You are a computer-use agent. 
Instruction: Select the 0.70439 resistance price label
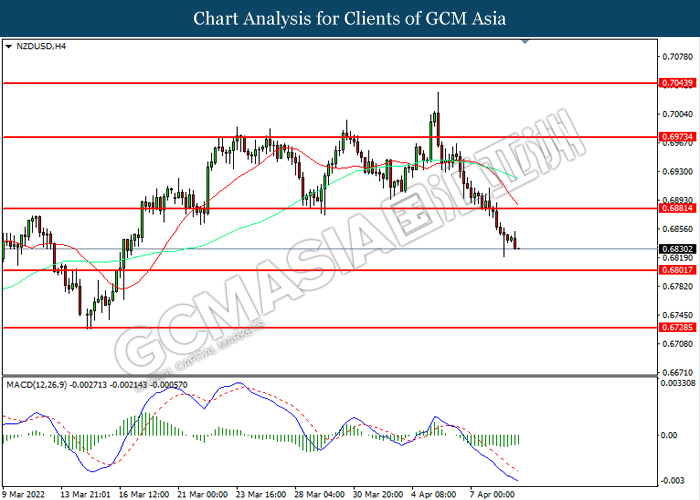[x=677, y=83]
